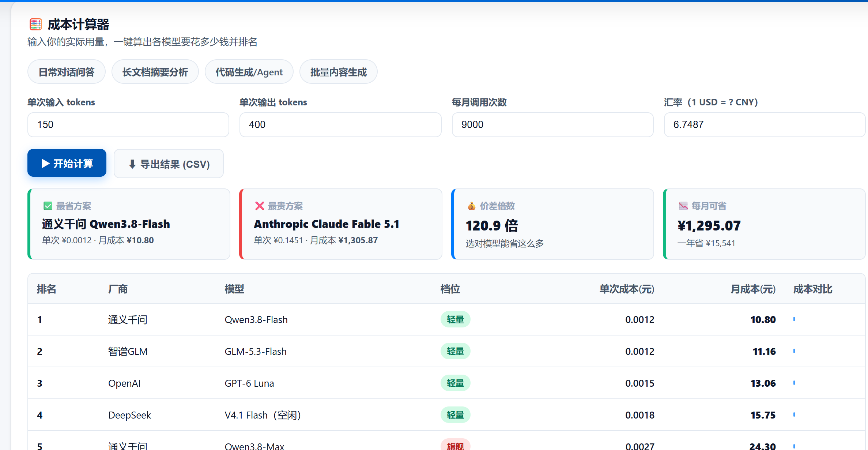Click monthly cost 11.16 in the table

tap(764, 351)
